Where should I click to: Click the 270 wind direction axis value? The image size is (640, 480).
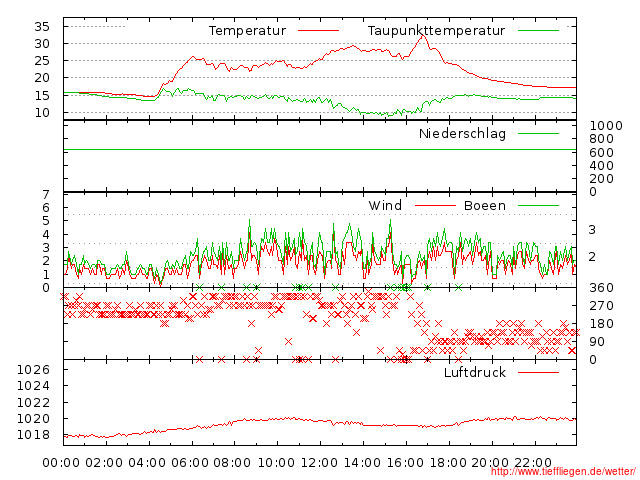[x=602, y=306]
